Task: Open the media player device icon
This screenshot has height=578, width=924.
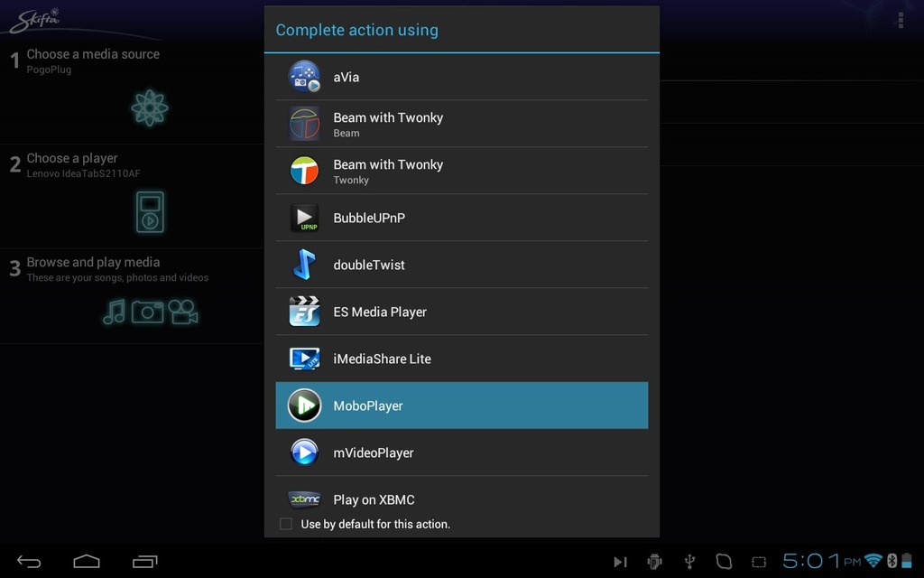Action: click(x=150, y=211)
